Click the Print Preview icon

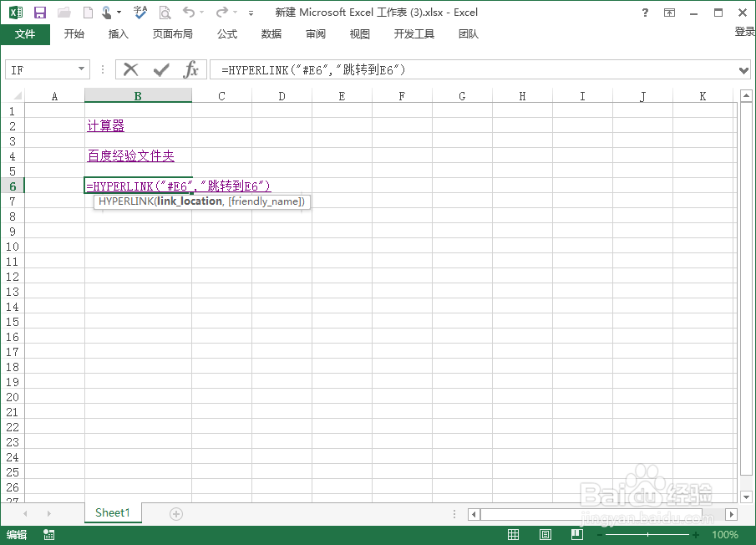tap(165, 13)
